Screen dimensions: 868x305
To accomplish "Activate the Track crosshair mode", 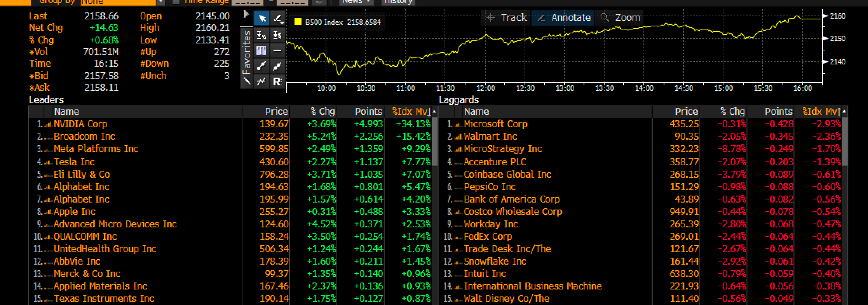I will [507, 17].
